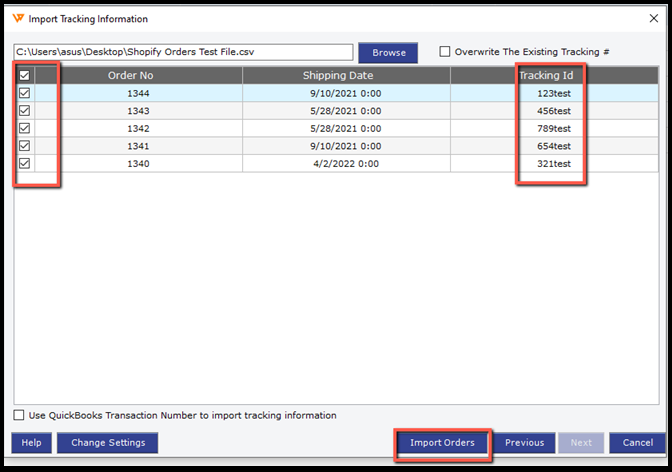672x472 pixels.
Task: Click the Browse button
Action: click(389, 52)
